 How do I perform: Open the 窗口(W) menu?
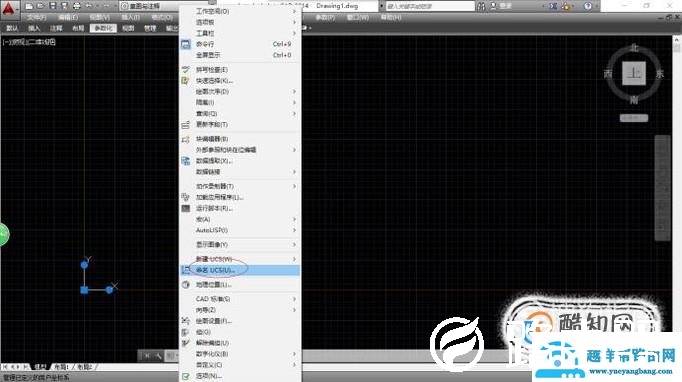click(358, 17)
